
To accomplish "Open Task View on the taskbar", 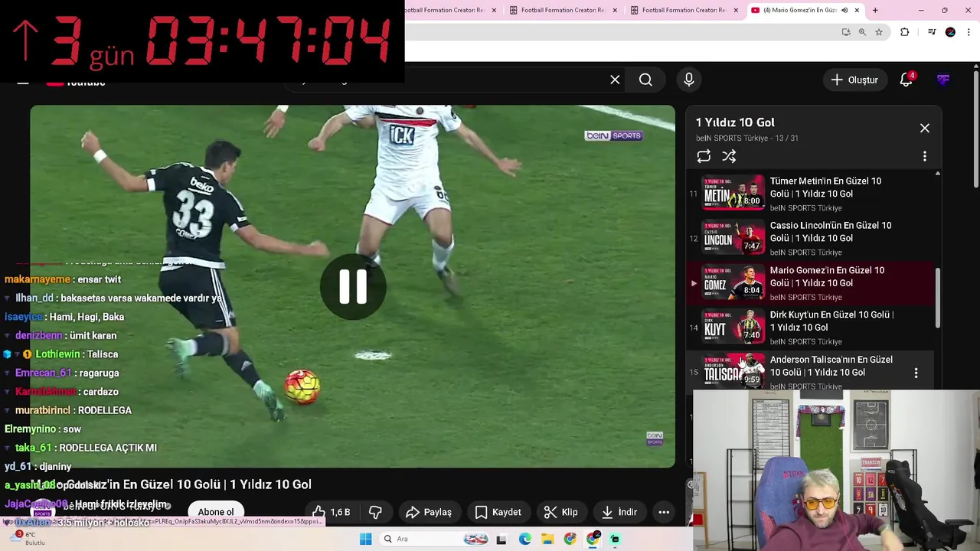I will tap(501, 539).
